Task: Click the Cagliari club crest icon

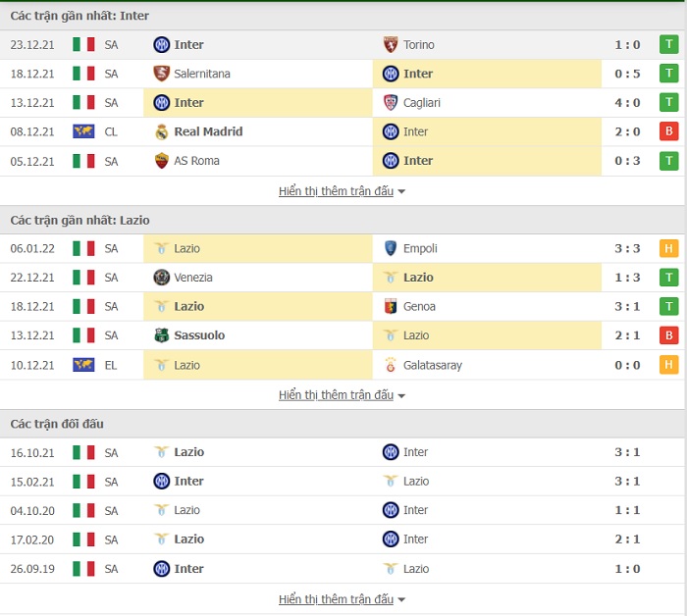Action: pyautogui.click(x=391, y=103)
